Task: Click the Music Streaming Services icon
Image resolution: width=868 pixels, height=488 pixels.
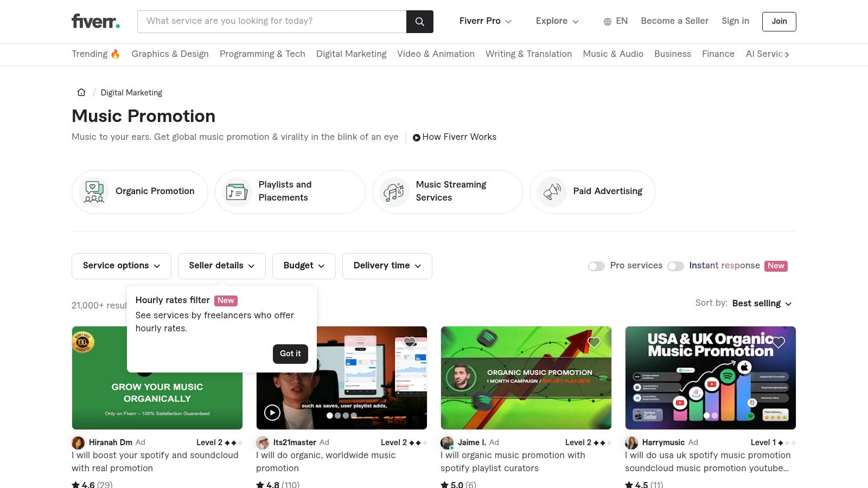Action: pyautogui.click(x=394, y=192)
